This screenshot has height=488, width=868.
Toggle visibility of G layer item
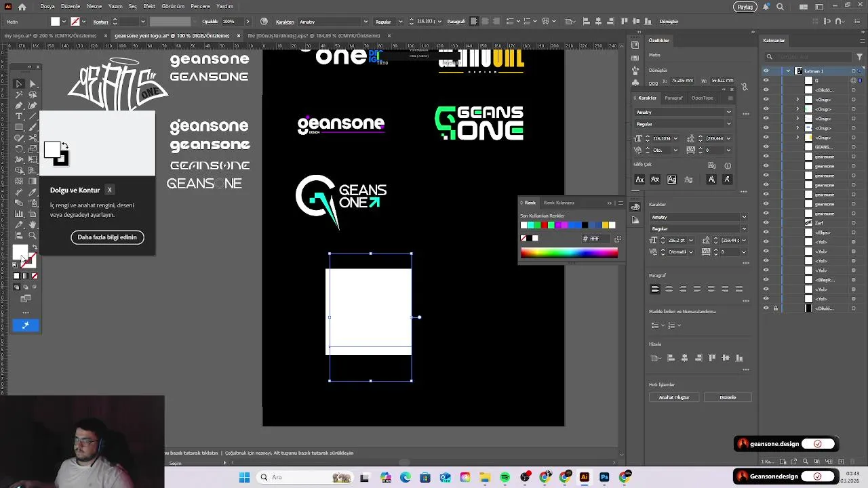click(x=766, y=81)
